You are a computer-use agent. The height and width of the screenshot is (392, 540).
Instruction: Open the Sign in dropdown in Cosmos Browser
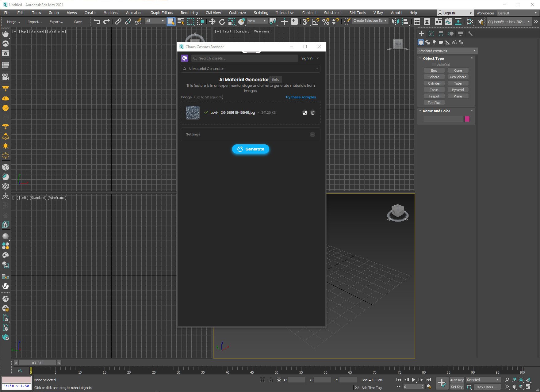[x=310, y=58]
